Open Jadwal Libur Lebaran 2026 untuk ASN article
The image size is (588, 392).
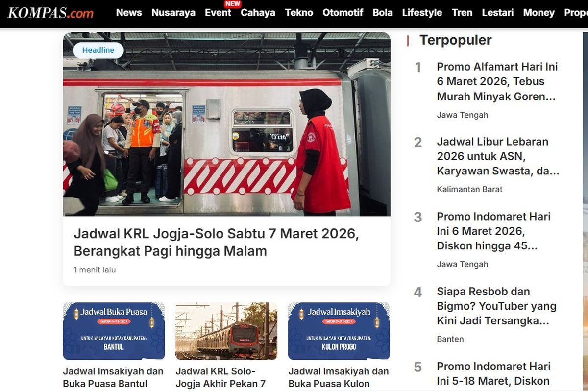[498, 156]
